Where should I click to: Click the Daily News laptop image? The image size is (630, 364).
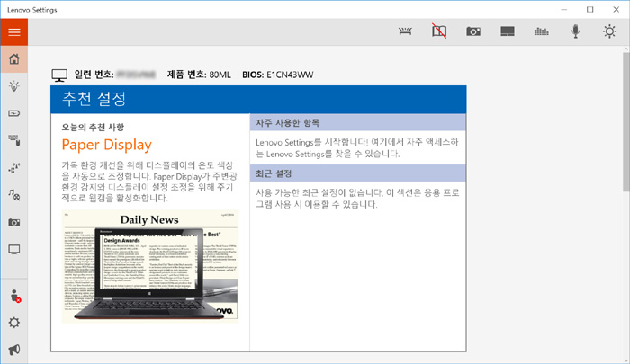pyautogui.click(x=150, y=266)
